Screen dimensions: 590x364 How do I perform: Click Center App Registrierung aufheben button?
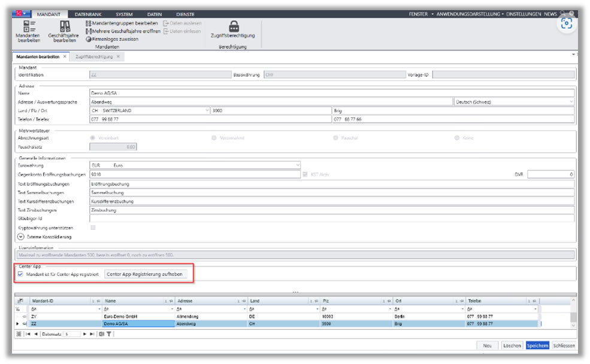tap(145, 274)
